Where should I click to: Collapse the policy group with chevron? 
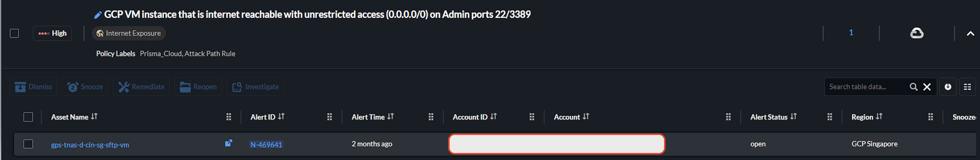tap(970, 34)
